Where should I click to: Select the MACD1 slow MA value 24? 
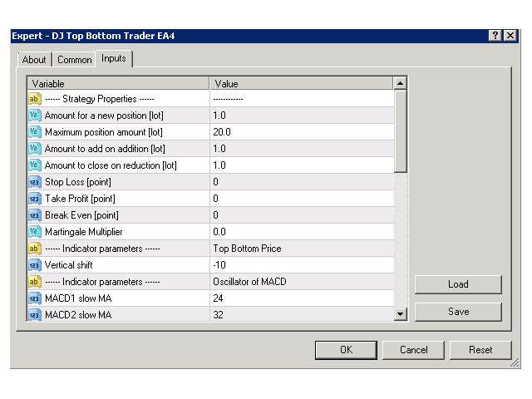[218, 298]
